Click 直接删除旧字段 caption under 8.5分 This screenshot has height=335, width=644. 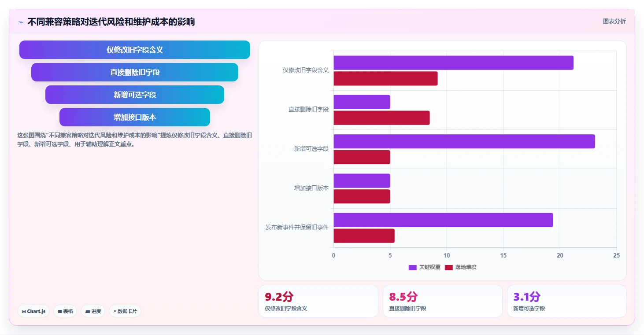point(407,309)
